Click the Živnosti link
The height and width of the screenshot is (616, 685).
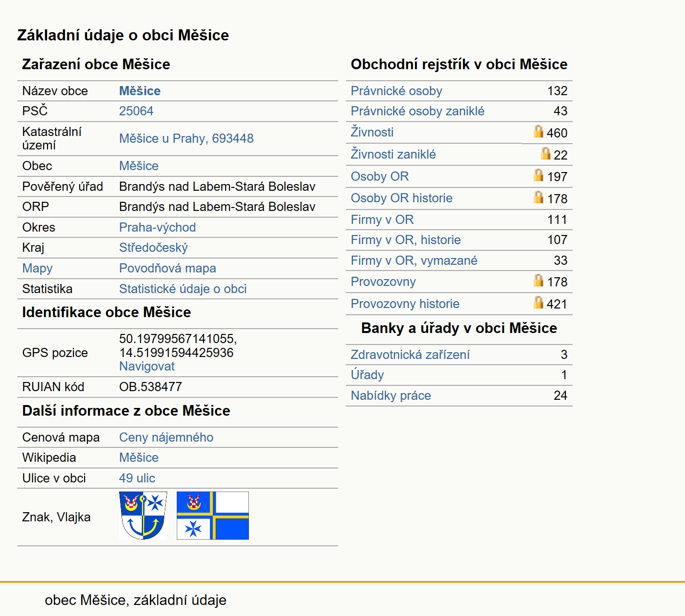372,132
